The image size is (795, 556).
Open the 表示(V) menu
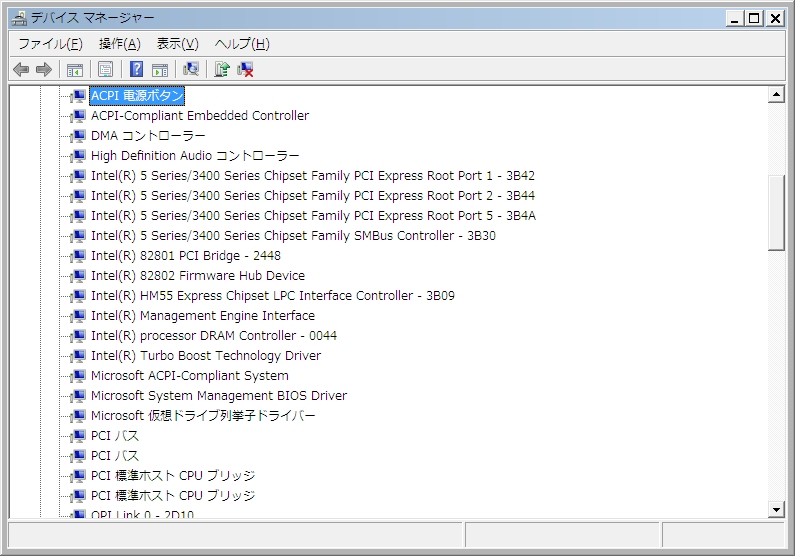coord(177,44)
